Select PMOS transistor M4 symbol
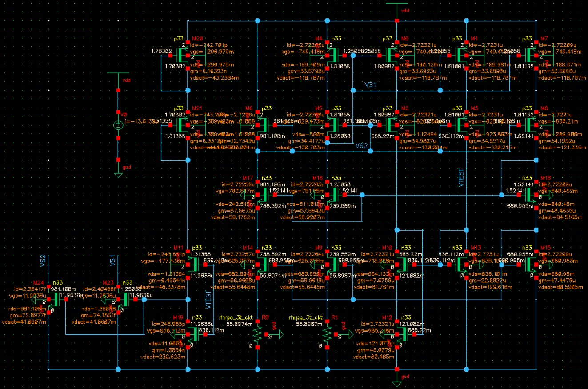Screen dimensions: 588x389 (333, 56)
